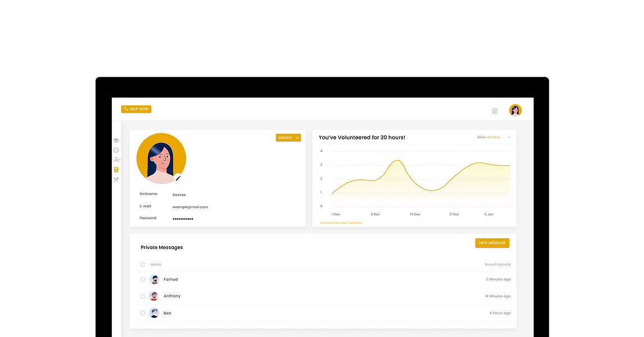This screenshot has height=337, width=644.
Task: Expand the MENTEE role dropdown
Action: [289, 138]
